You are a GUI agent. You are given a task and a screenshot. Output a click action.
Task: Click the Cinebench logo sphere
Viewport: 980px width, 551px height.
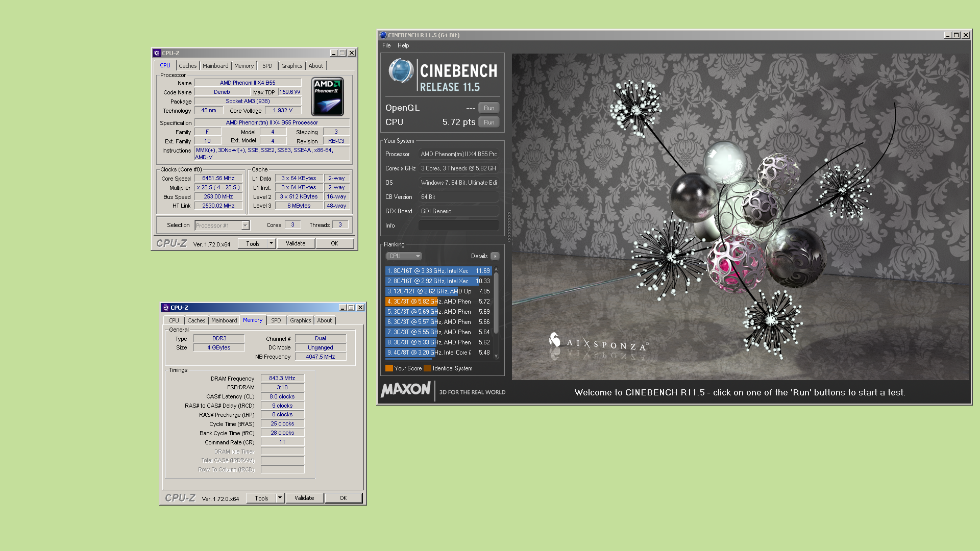click(401, 71)
